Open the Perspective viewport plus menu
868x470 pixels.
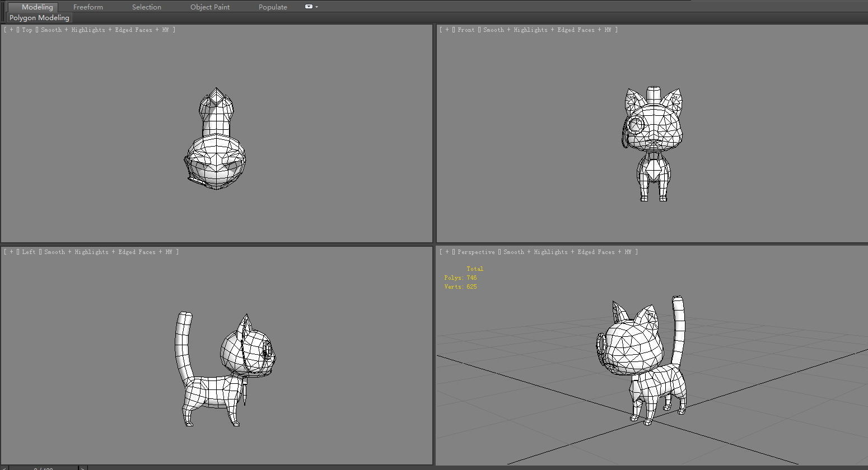tap(447, 252)
